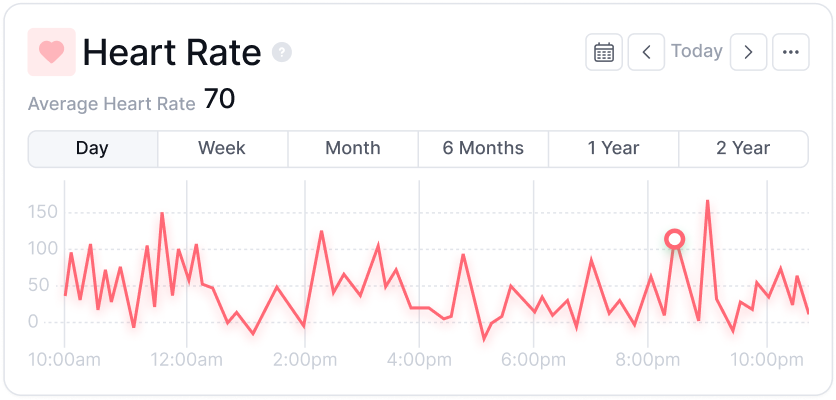The height and width of the screenshot is (400, 836).
Task: Show the 6 Months range
Action: [x=483, y=148]
